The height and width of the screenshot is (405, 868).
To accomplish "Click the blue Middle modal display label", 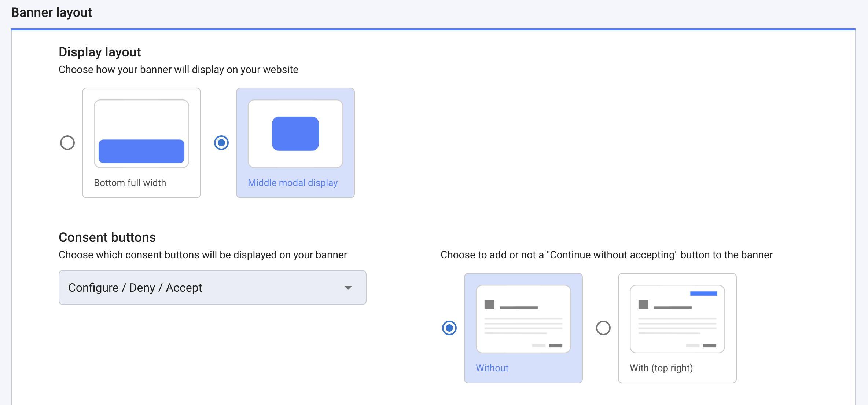I will pos(292,182).
